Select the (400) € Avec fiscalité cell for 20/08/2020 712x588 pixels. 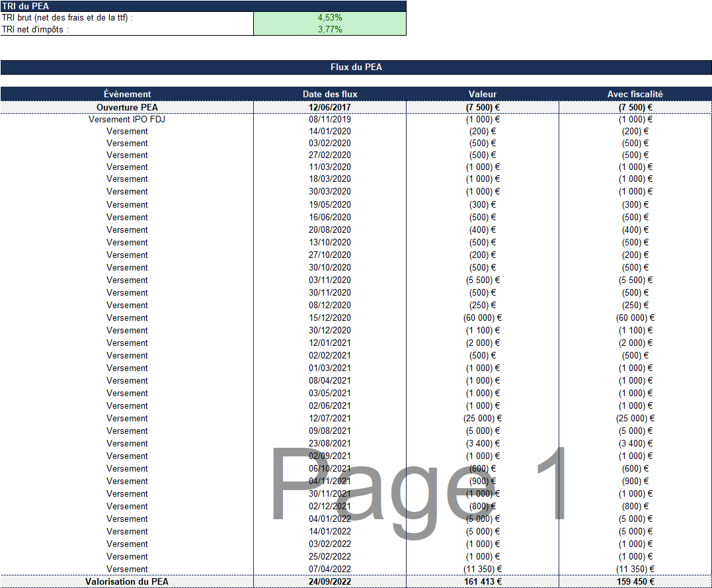(635, 230)
